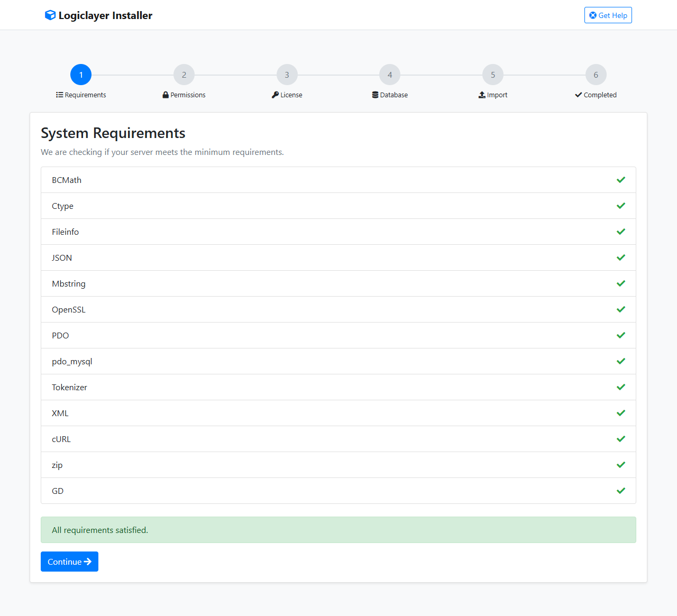This screenshot has height=616, width=677.
Task: Click the License step label
Action: tap(287, 95)
